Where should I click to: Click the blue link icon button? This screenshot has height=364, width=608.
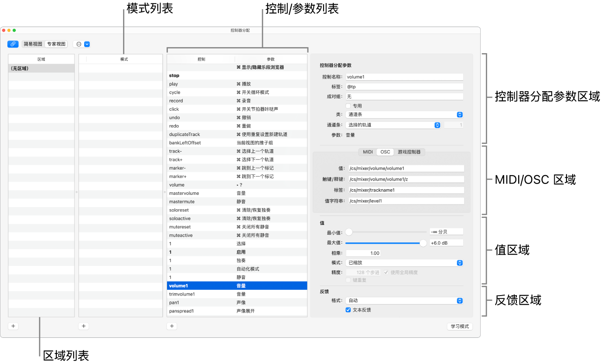[13, 44]
